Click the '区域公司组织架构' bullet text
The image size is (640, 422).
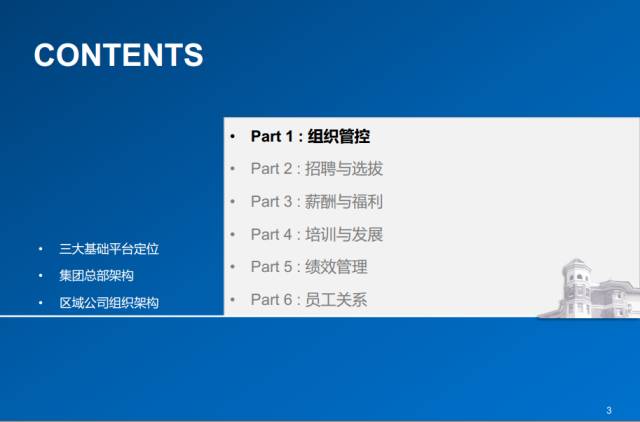tap(109, 303)
